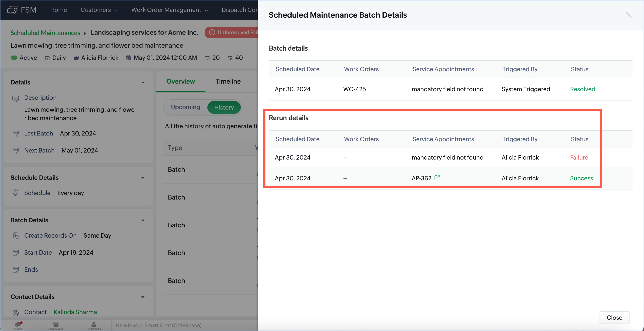Click the FSM logo icon
Screen dimensions: 644x331
pos(12,10)
